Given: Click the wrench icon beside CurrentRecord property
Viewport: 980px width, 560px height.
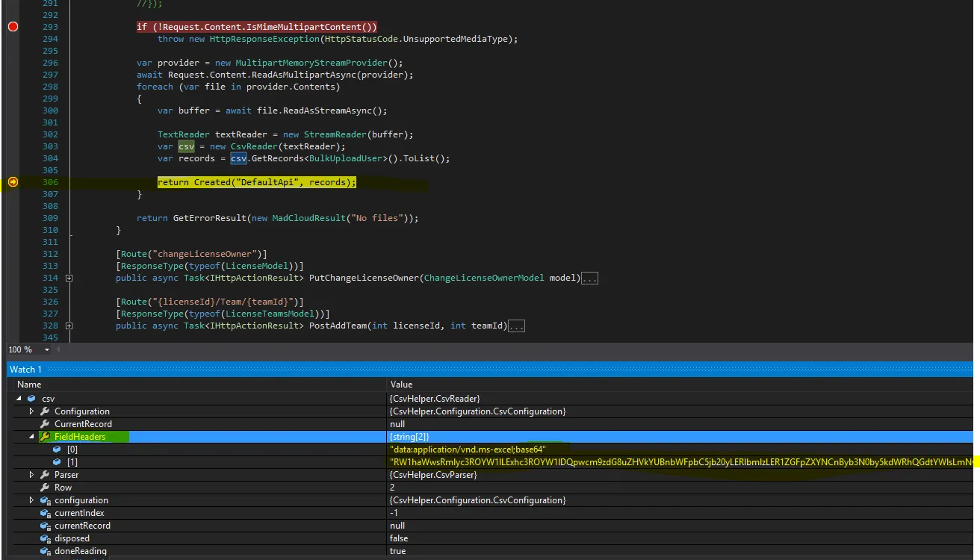Looking at the screenshot, I should (x=45, y=424).
